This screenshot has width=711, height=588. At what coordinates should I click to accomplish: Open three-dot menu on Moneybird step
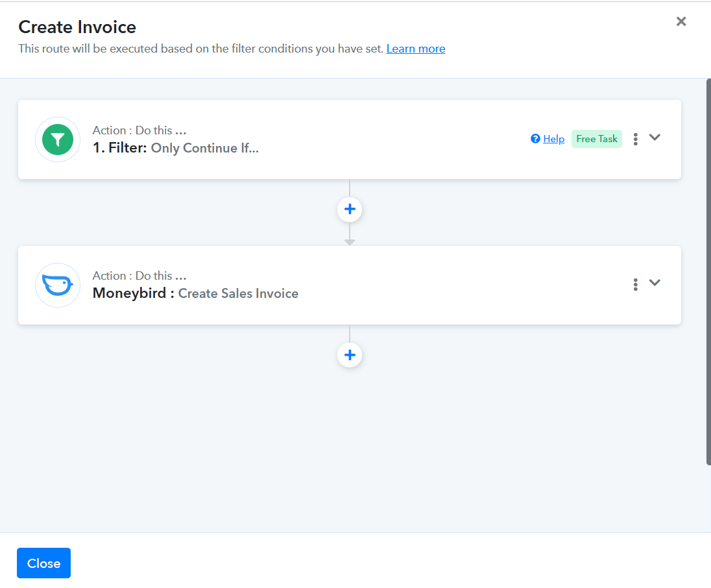[x=635, y=284]
